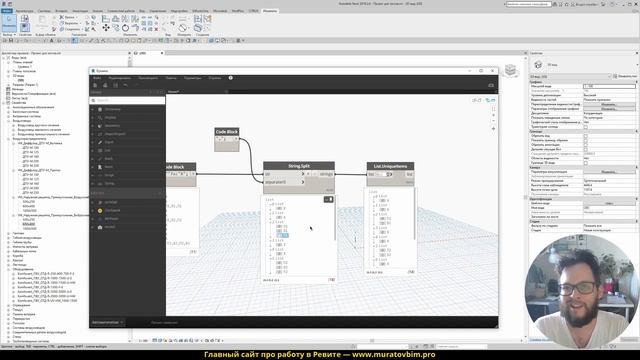Viewport: 640px width, 360px height.
Task: Click the String.Split node title
Action: pyautogui.click(x=299, y=166)
